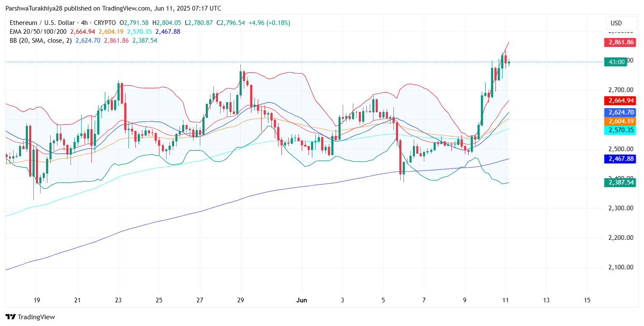Click the ParshwaTurakhiya28 publisher text
644x326 pixels.
coord(32,8)
